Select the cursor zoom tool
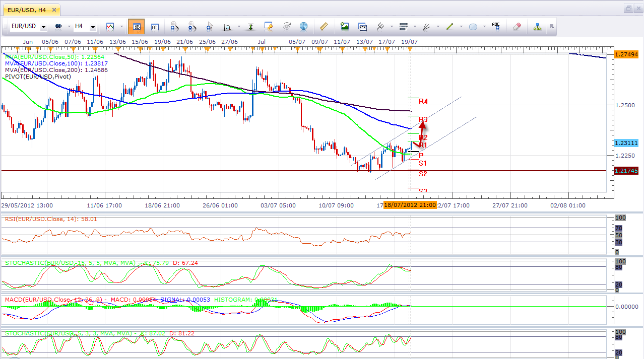This screenshot has height=359, width=644. (210, 27)
